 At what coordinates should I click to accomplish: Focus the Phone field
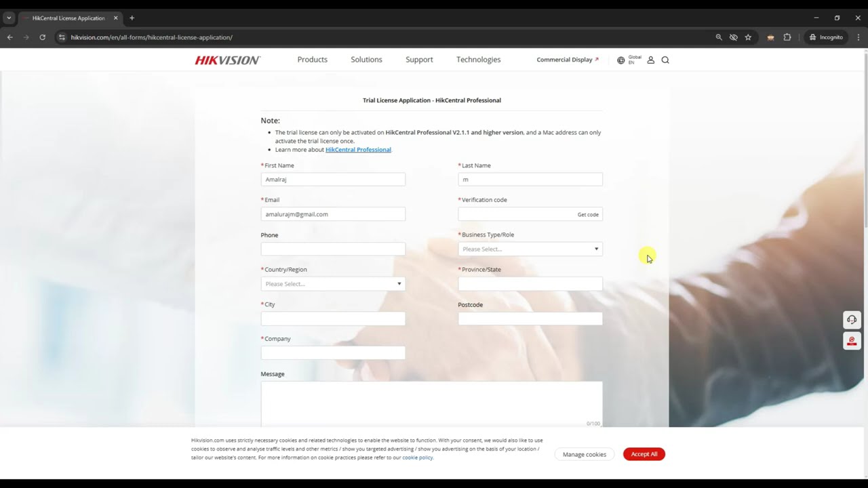[x=333, y=249]
